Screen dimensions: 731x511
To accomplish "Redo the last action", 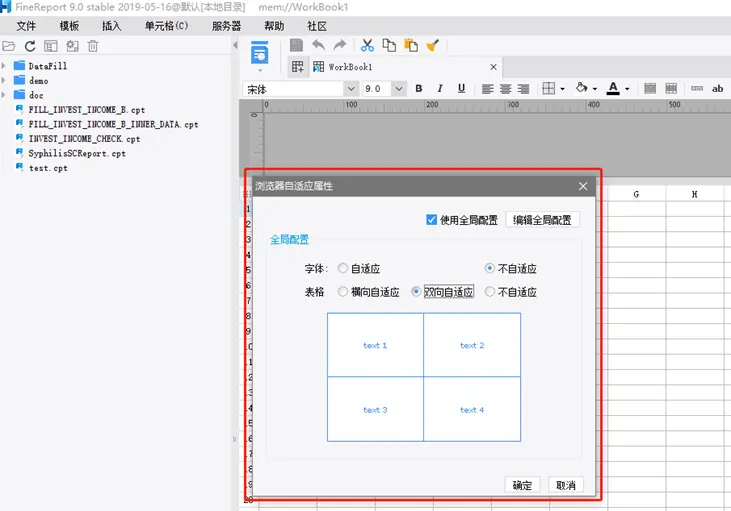I will point(339,45).
